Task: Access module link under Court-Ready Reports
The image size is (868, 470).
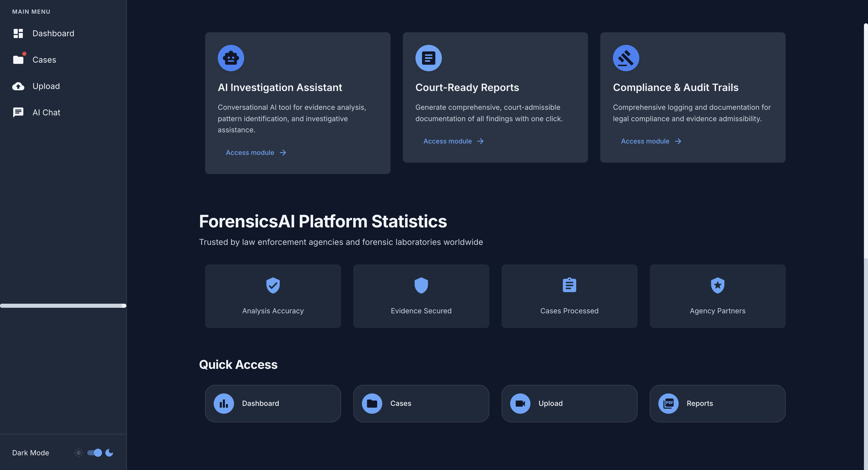Action: [447, 141]
